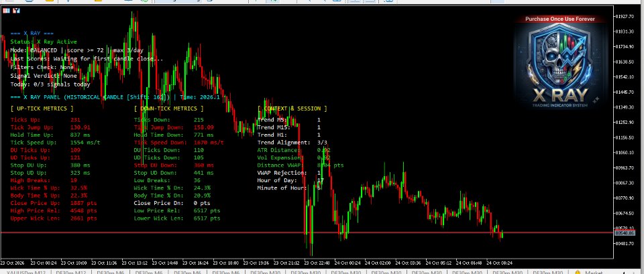Open the one-click trading panel icon
Viewport: 644px width, 274px height.
point(6,10)
